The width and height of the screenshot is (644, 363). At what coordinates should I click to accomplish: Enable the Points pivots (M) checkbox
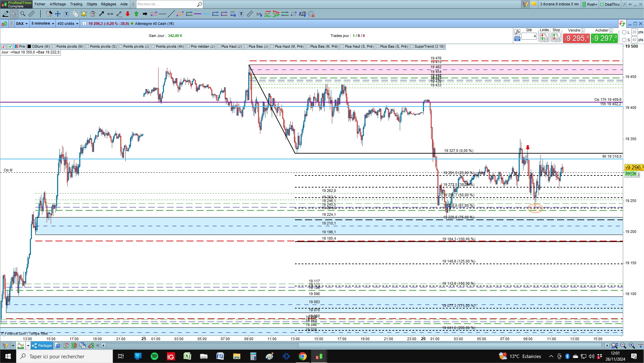(x=54, y=47)
